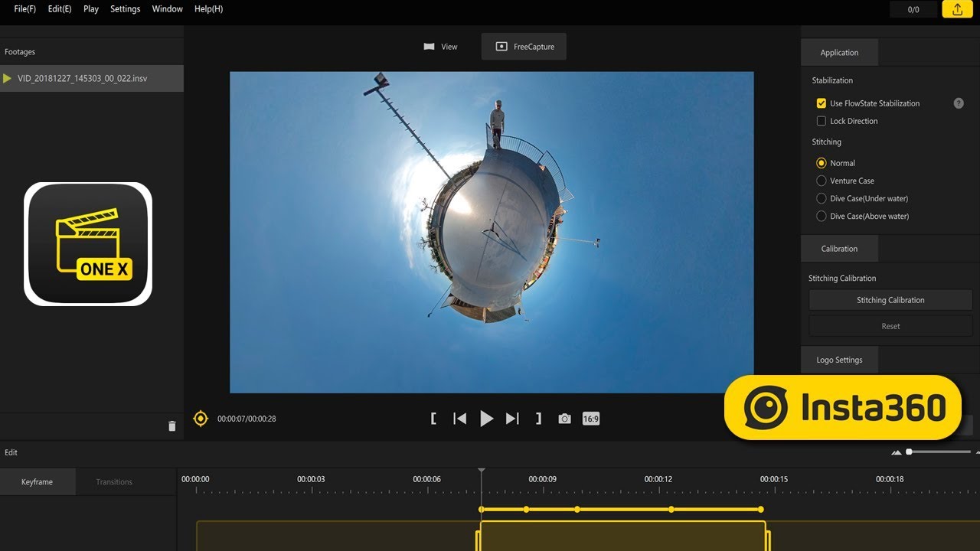This screenshot has width=980, height=551.
Task: Set trim start with left bracket
Action: (x=433, y=419)
